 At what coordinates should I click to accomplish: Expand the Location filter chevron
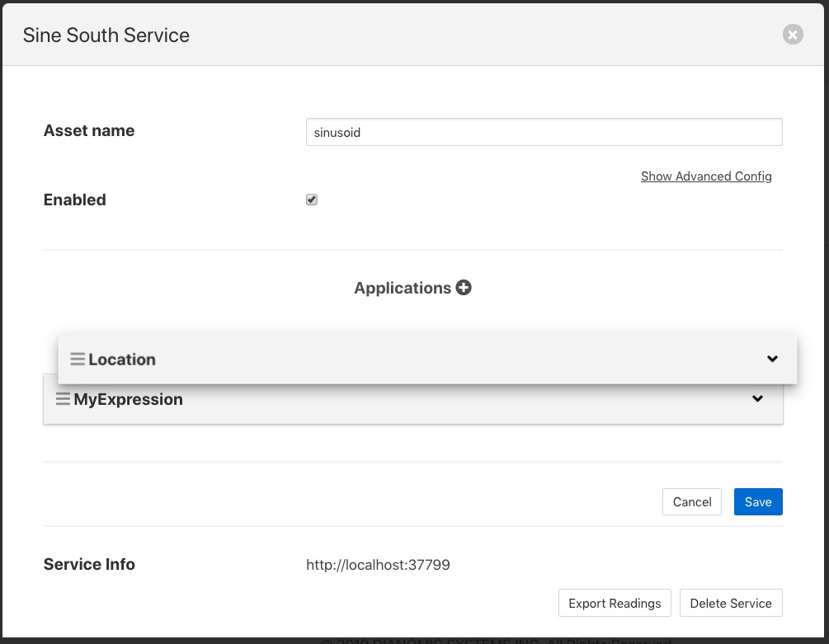pyautogui.click(x=772, y=359)
